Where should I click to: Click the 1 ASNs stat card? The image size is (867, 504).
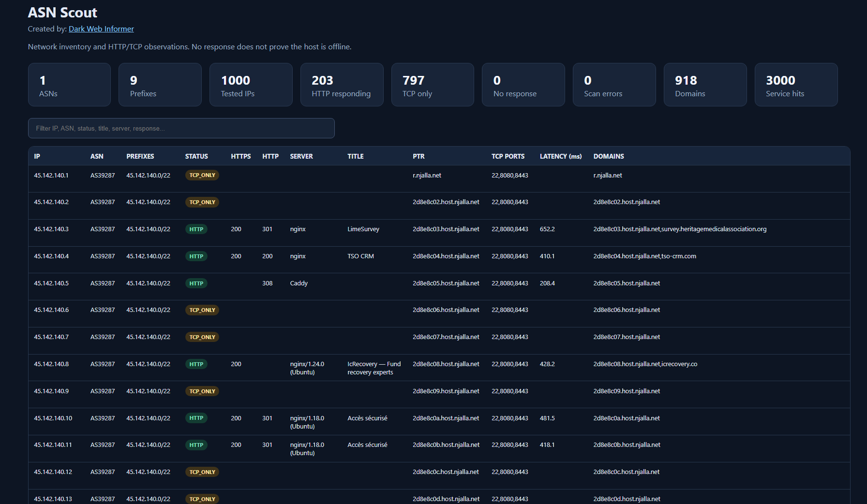point(69,85)
